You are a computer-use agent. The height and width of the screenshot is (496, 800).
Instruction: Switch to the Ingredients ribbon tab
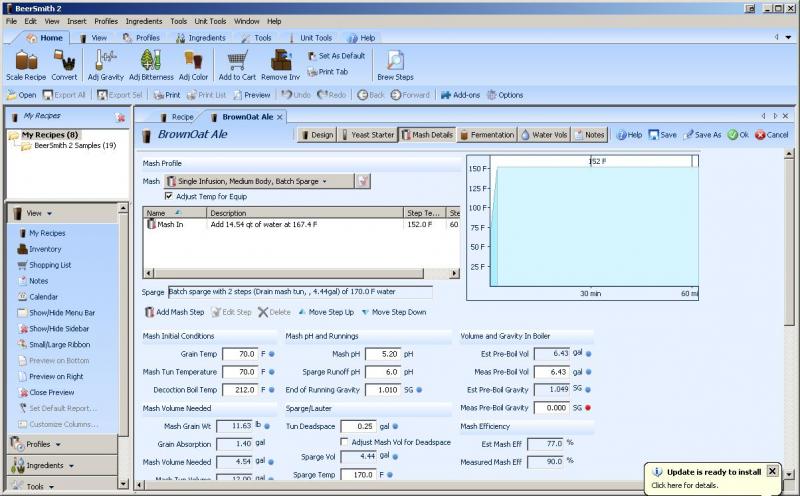point(201,38)
